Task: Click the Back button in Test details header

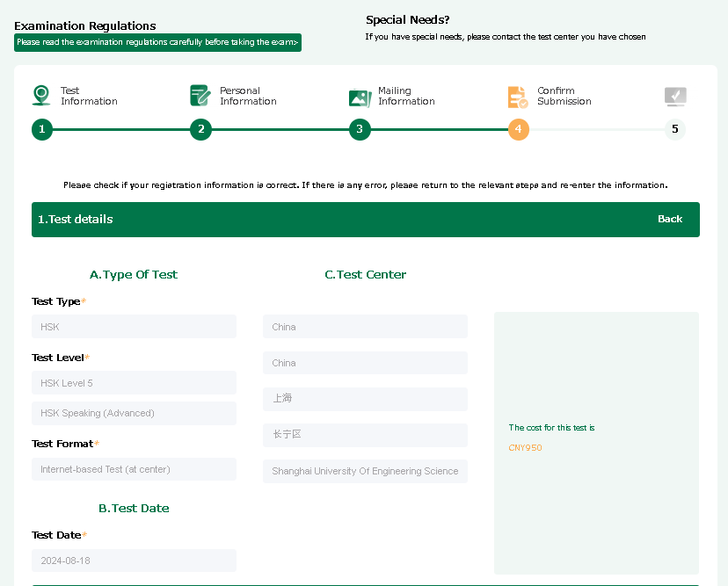Action: [x=670, y=219]
